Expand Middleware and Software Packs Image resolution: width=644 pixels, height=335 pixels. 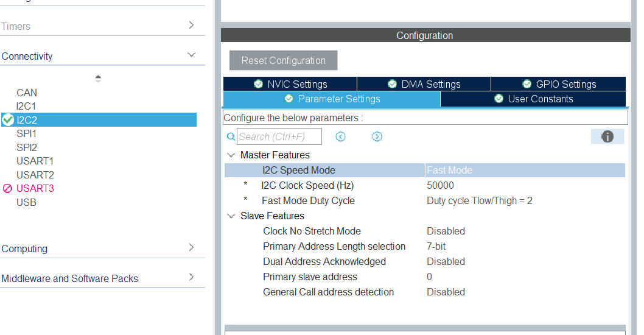[x=191, y=277]
